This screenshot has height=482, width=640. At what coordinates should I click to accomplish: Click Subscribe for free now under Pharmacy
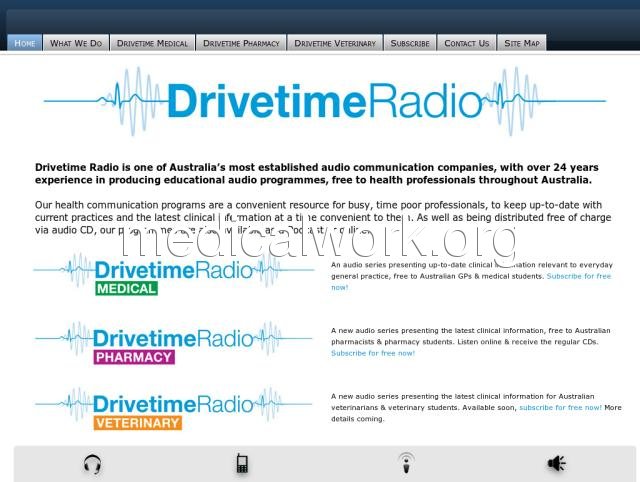click(x=373, y=353)
